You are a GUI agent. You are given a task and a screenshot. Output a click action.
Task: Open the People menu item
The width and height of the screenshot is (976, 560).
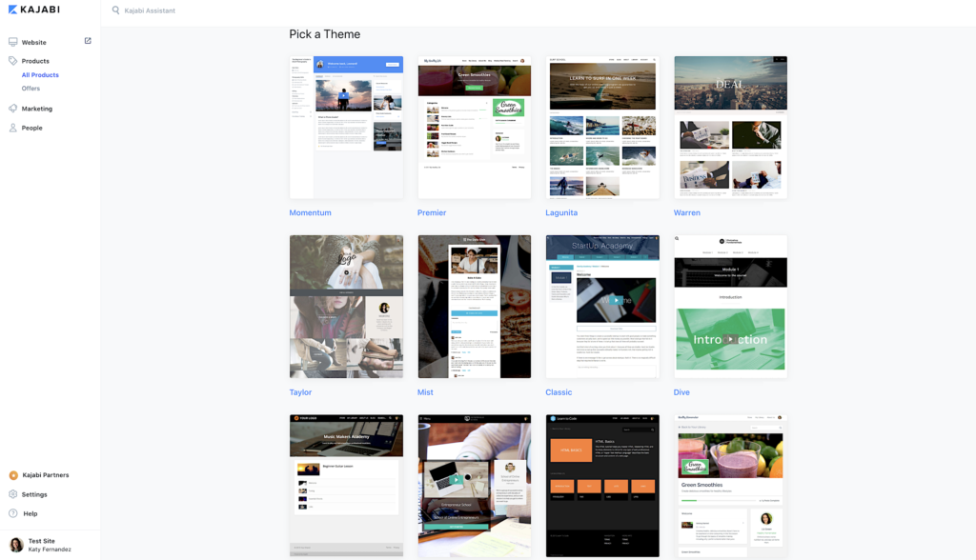click(31, 129)
